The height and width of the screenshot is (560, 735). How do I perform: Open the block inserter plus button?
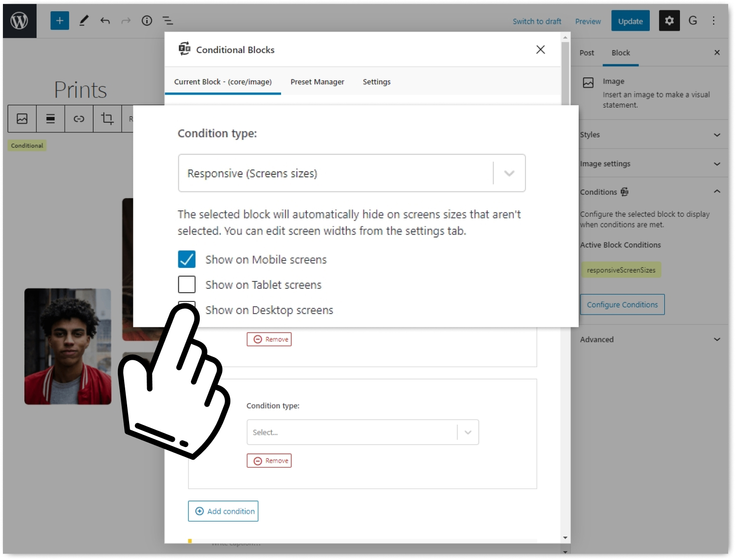pyautogui.click(x=60, y=21)
